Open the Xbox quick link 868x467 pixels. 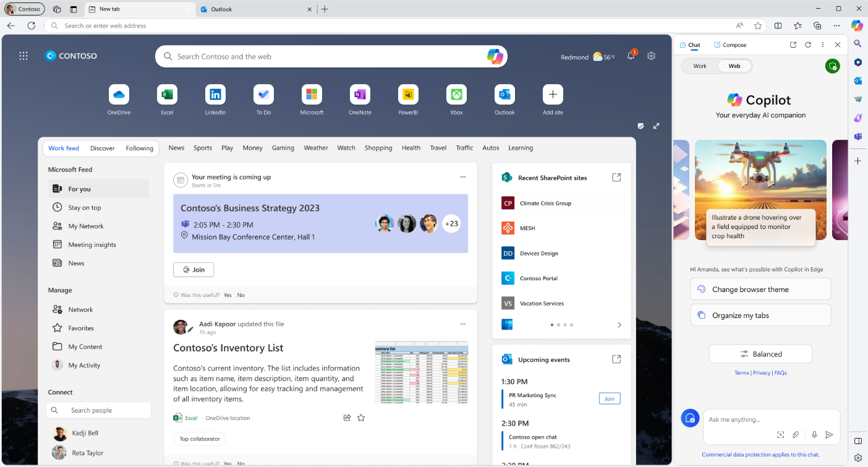tap(456, 95)
